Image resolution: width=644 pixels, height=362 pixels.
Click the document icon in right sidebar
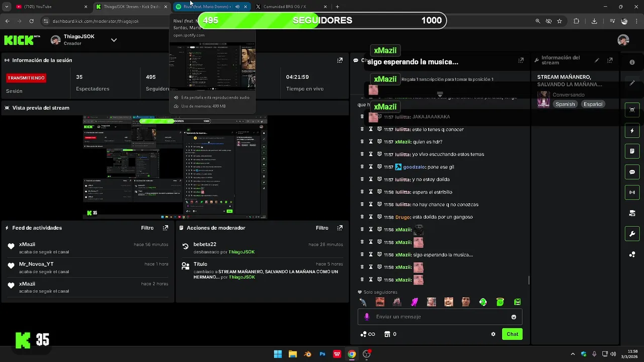click(632, 151)
